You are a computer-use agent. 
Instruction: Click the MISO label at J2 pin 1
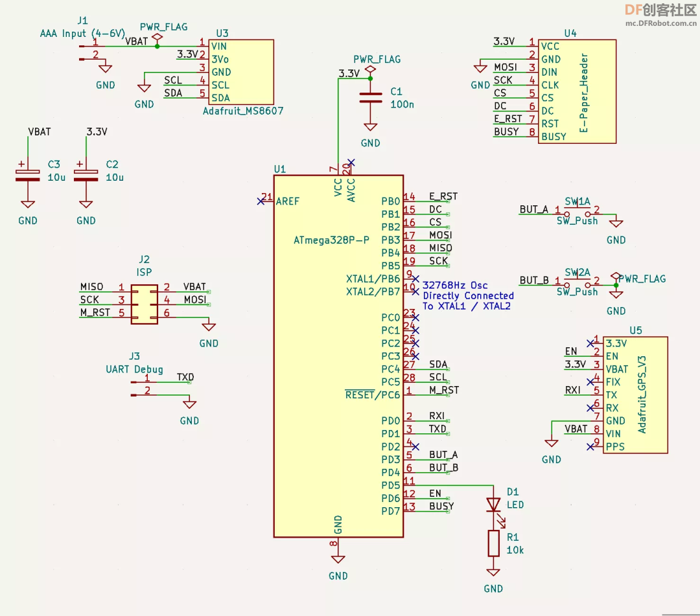[91, 287]
